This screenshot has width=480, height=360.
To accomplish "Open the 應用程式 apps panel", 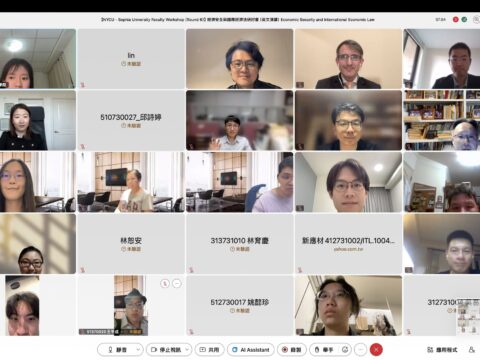I will [442, 350].
